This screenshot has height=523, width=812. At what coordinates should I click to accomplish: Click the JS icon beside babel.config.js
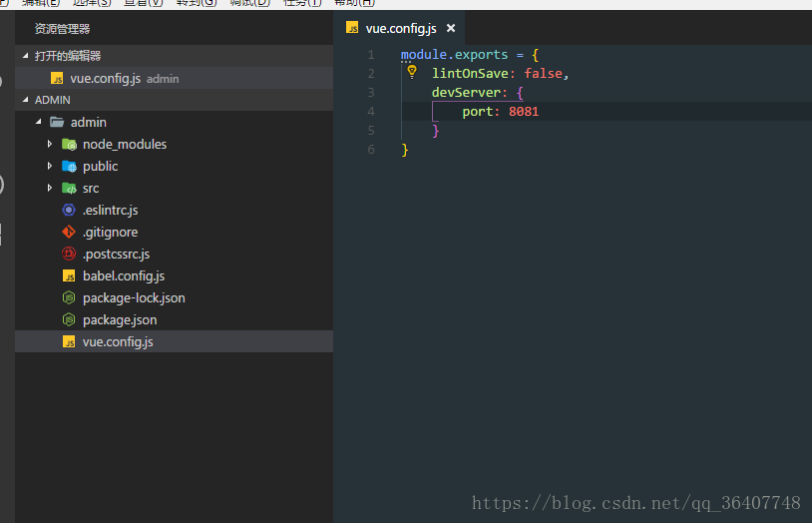(x=69, y=275)
